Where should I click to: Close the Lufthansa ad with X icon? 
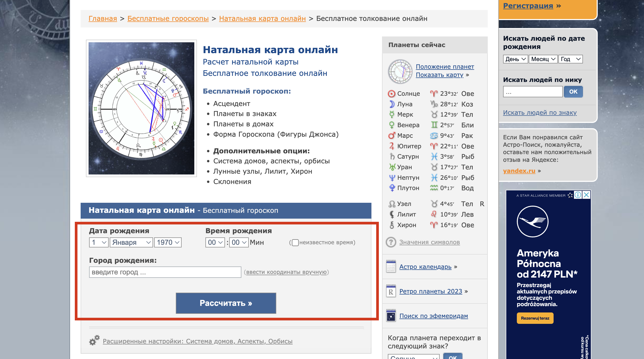(x=586, y=195)
